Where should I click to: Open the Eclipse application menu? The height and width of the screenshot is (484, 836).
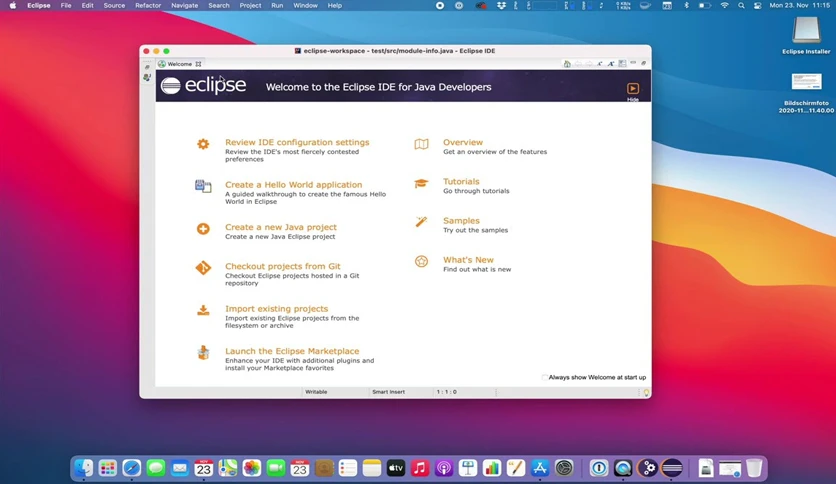tap(38, 5)
